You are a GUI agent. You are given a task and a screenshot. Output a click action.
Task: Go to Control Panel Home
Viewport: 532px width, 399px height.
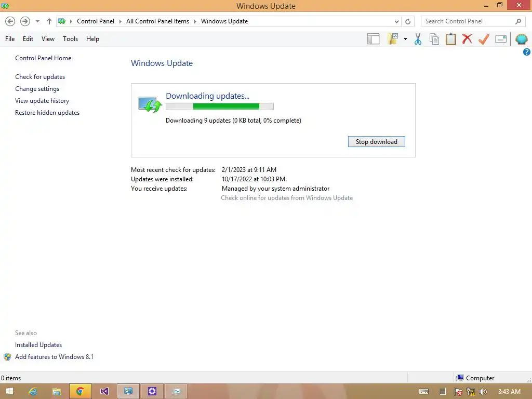pyautogui.click(x=43, y=58)
